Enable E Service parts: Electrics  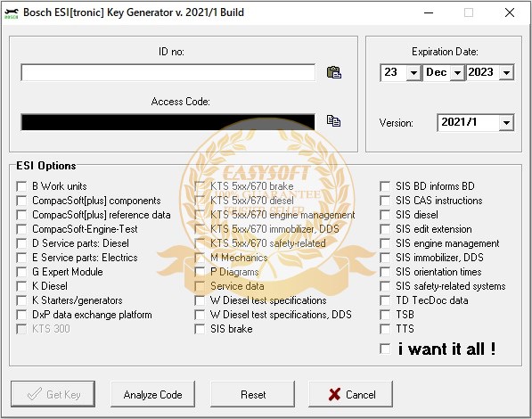click(x=21, y=258)
